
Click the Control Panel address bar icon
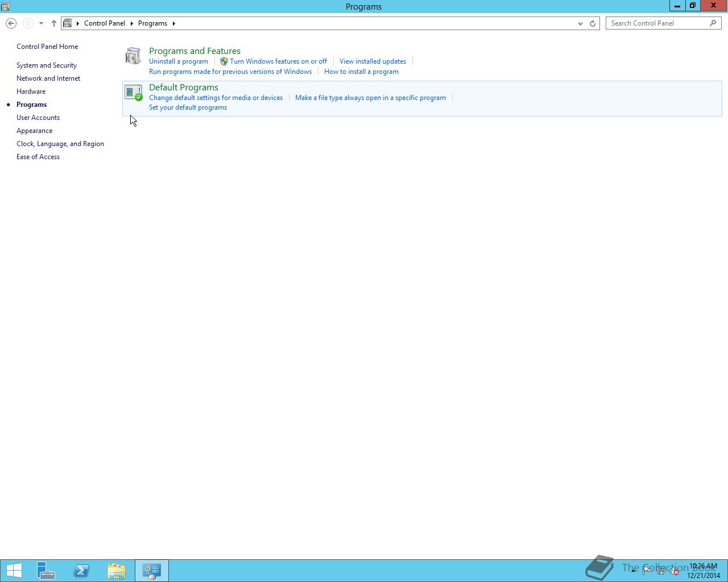click(68, 23)
